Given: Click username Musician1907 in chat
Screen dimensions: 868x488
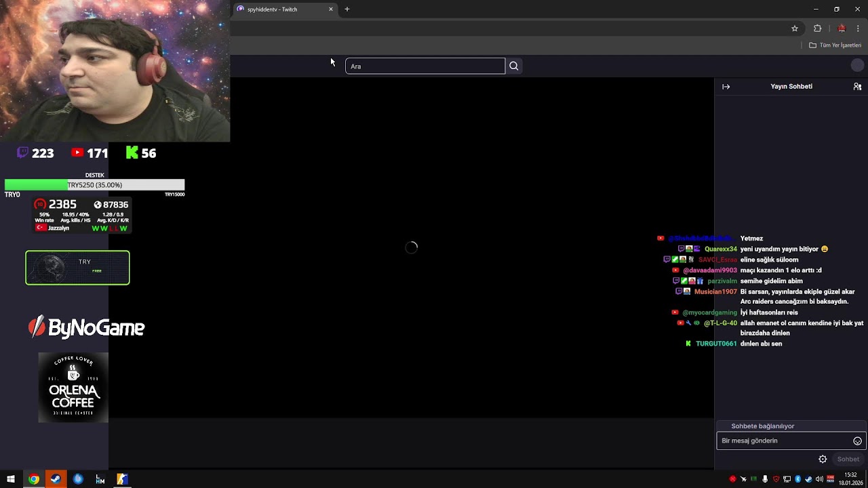Looking at the screenshot, I should pos(715,291).
